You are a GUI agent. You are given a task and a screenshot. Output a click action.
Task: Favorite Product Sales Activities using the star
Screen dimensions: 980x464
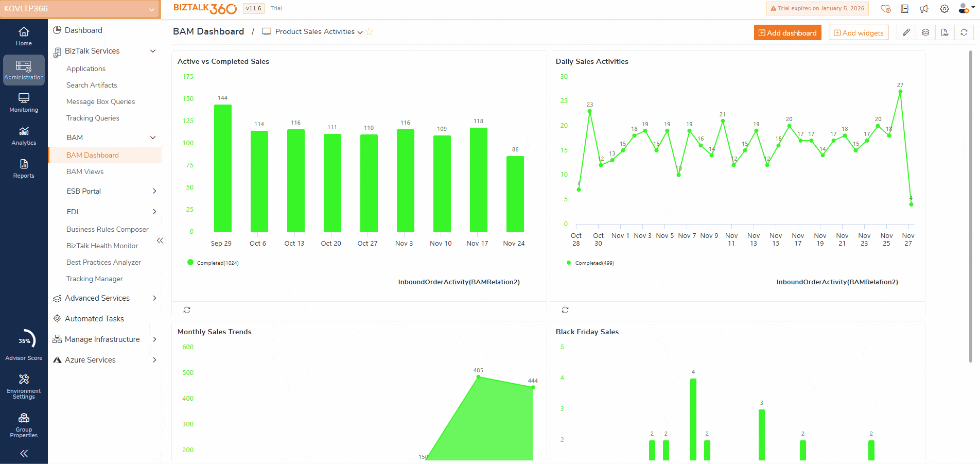(x=369, y=31)
